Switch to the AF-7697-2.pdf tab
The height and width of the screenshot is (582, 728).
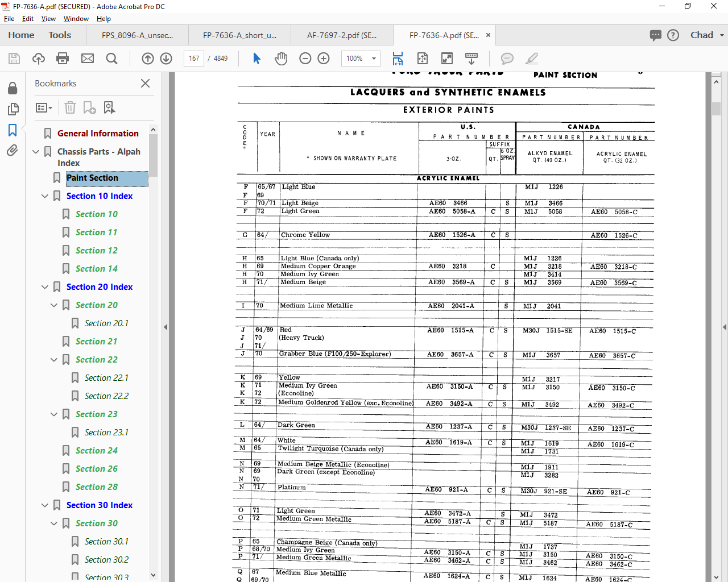341,35
